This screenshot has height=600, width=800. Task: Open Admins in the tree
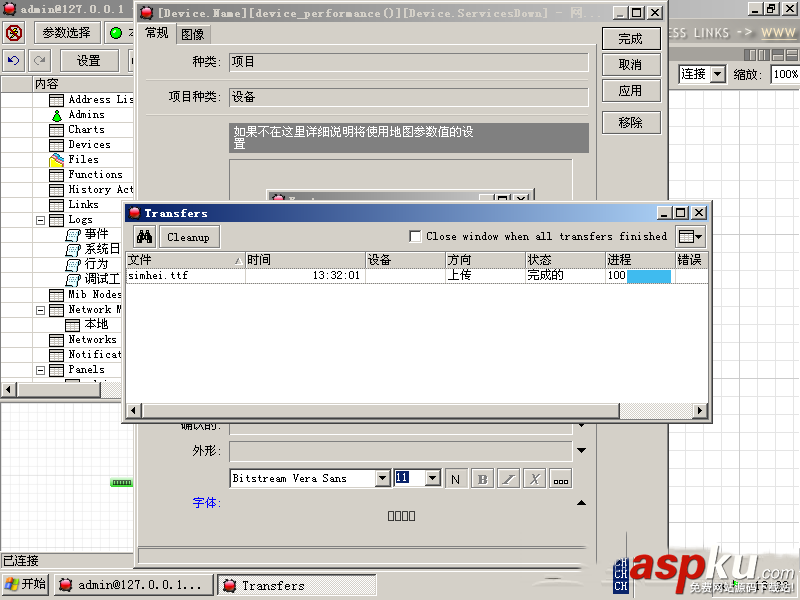click(x=78, y=115)
